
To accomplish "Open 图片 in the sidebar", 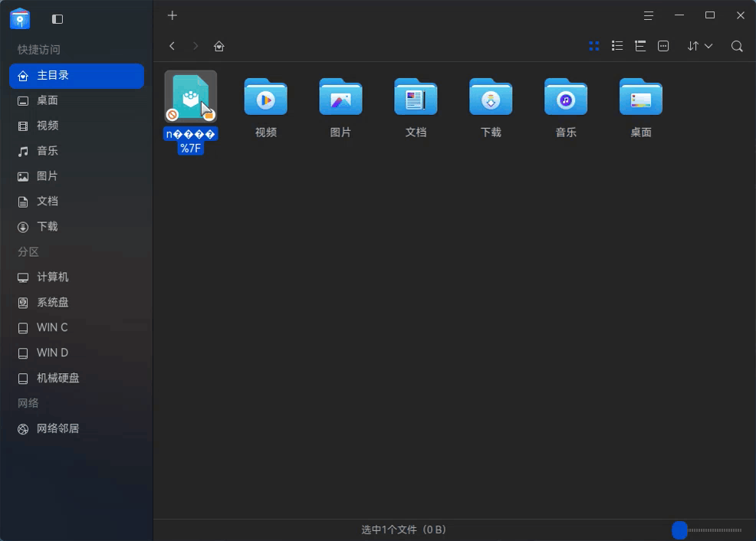I will [x=77, y=176].
